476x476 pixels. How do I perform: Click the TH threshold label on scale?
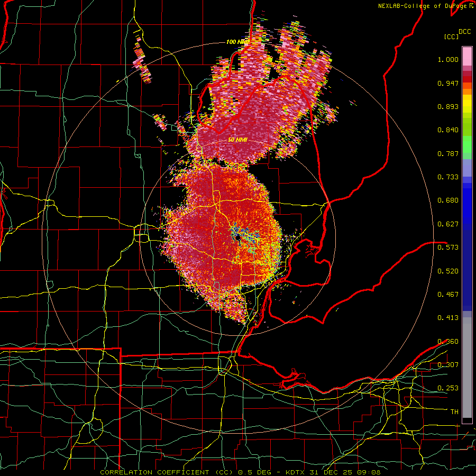coord(454,412)
